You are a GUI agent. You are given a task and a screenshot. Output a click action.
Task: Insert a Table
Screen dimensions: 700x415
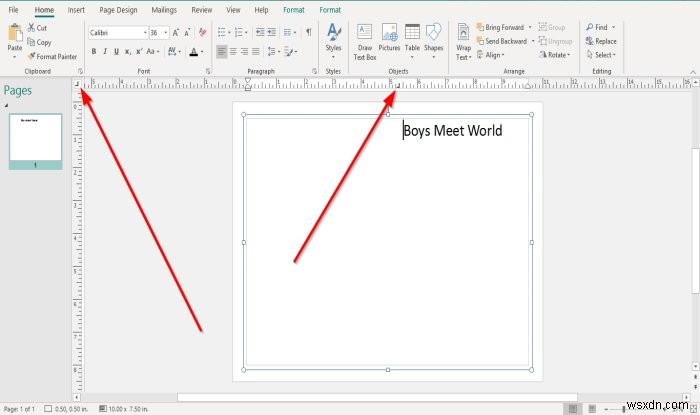(x=412, y=40)
